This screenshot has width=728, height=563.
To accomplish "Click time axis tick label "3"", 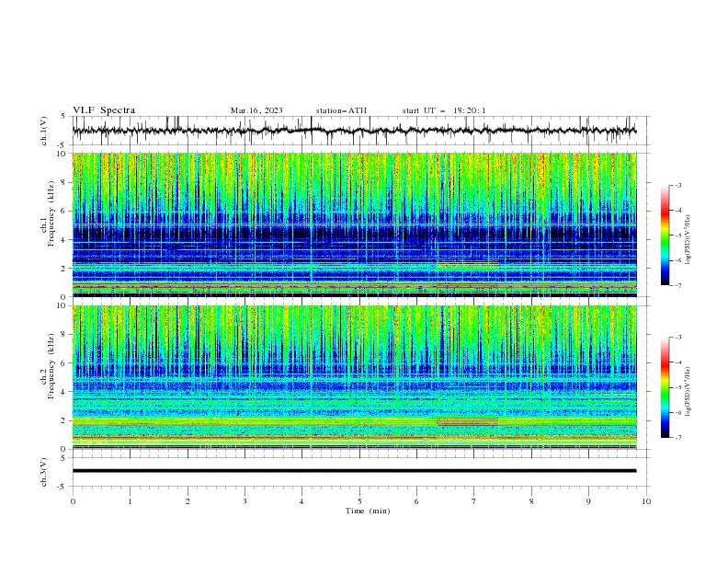I will (x=245, y=501).
